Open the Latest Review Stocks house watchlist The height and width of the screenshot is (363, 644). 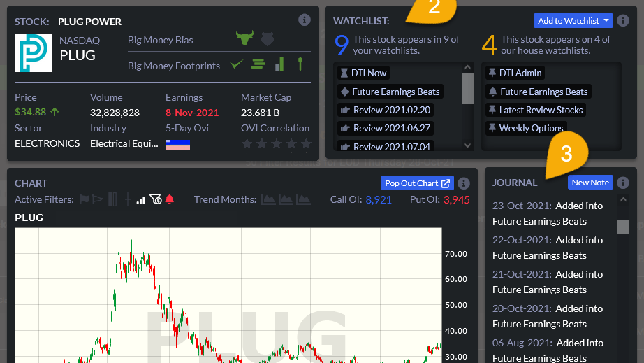536,110
